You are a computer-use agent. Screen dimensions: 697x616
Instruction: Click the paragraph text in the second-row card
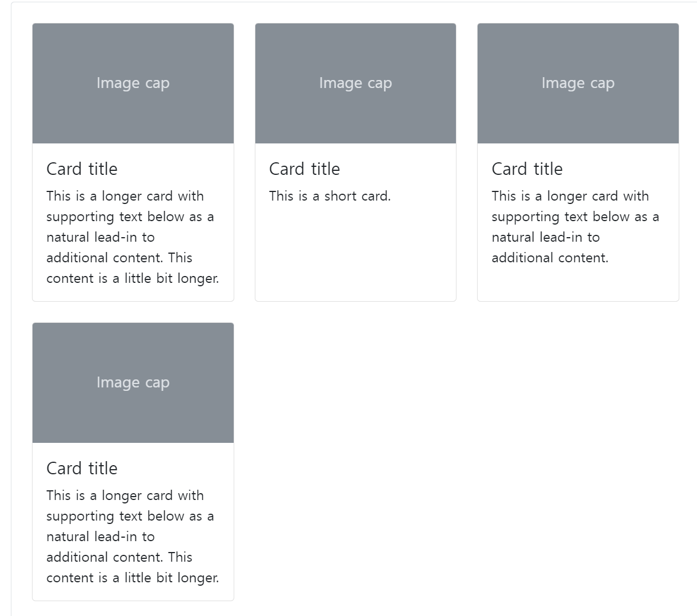[133, 537]
